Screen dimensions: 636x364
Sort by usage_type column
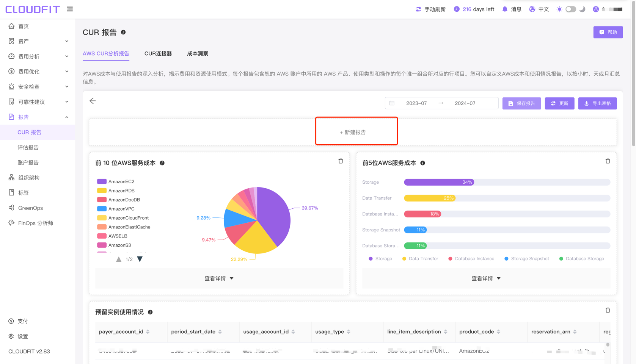point(349,332)
